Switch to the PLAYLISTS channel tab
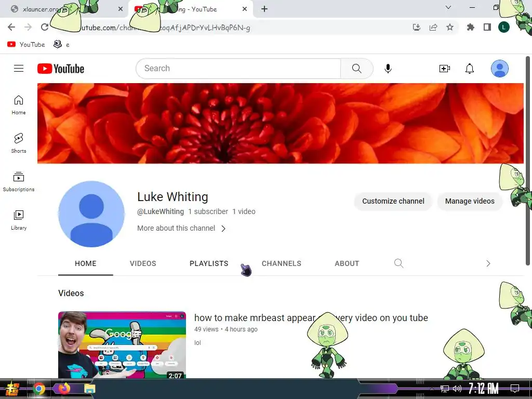Viewport: 532px width, 399px height. [x=209, y=263]
